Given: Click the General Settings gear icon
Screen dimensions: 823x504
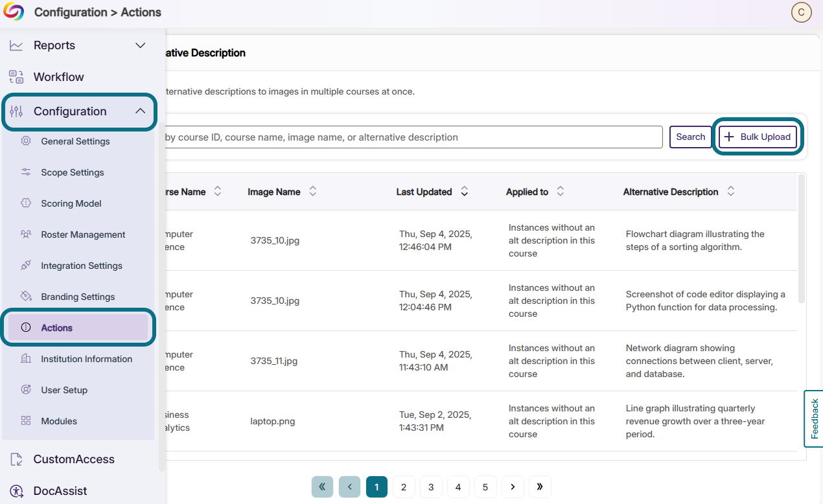Looking at the screenshot, I should [26, 141].
